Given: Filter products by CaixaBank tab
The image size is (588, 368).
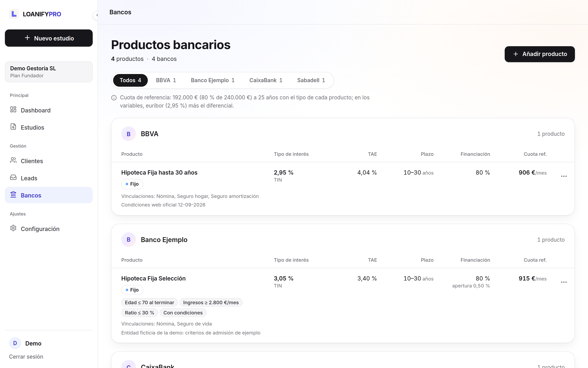Looking at the screenshot, I should 266,80.
